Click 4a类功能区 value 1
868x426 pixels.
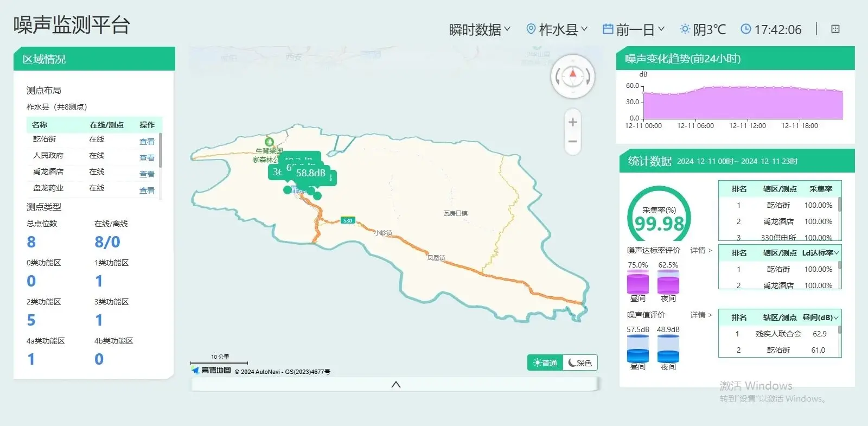click(31, 359)
